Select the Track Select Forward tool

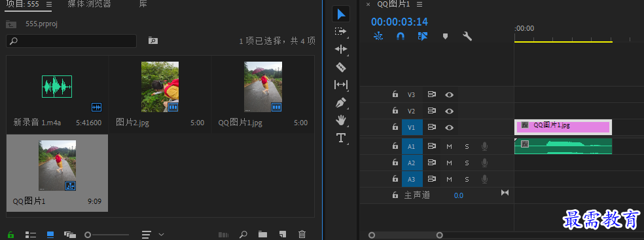point(340,31)
